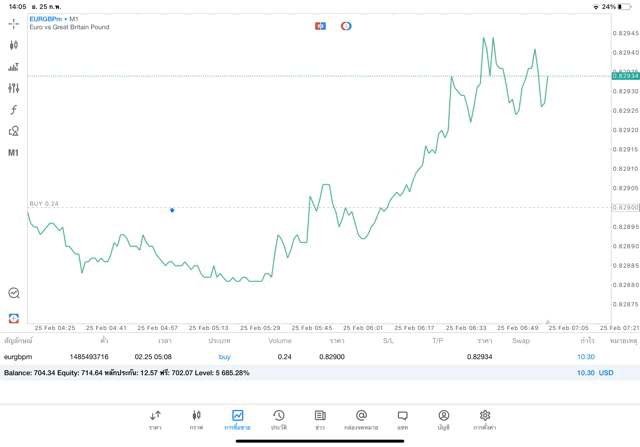Select the crosshair tool in left toolbar
This screenshot has height=447, width=640.
tap(14, 23)
